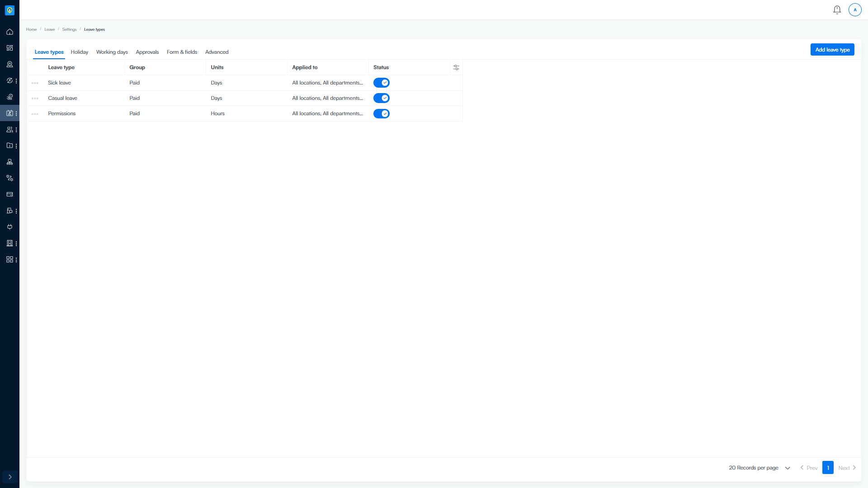Screen dimensions: 868x488
Task: Click the employees people sidebar icon
Action: click(x=9, y=129)
